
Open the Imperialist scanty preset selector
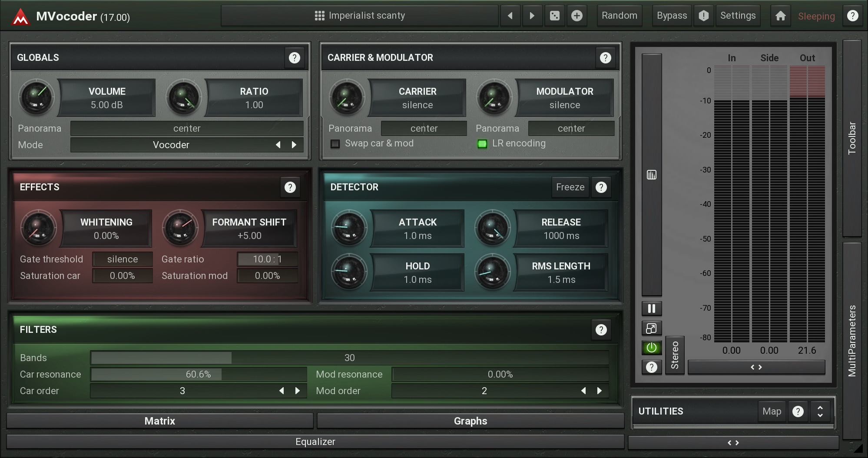tap(360, 16)
